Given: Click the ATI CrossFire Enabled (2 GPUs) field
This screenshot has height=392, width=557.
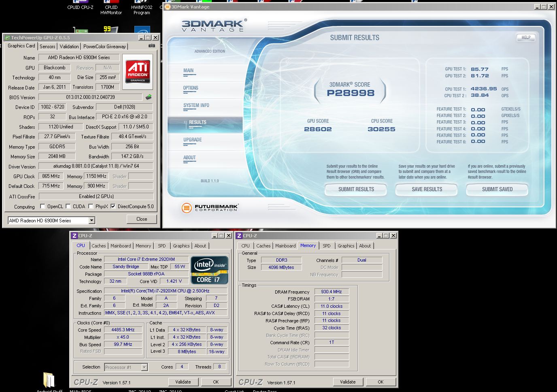Looking at the screenshot, I should [96, 196].
